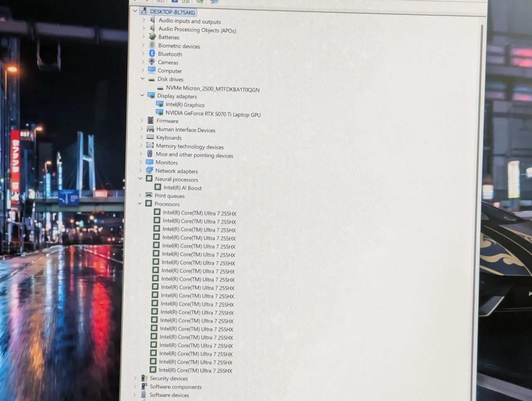Click the speaker icon beside Audio inputs and outputs

[x=153, y=20]
